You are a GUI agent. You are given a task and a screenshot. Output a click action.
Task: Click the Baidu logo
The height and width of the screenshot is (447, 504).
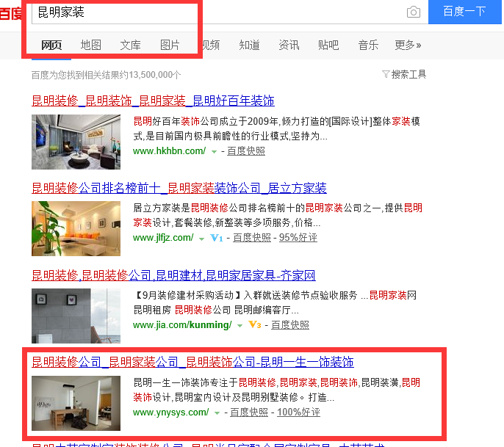[x=10, y=13]
